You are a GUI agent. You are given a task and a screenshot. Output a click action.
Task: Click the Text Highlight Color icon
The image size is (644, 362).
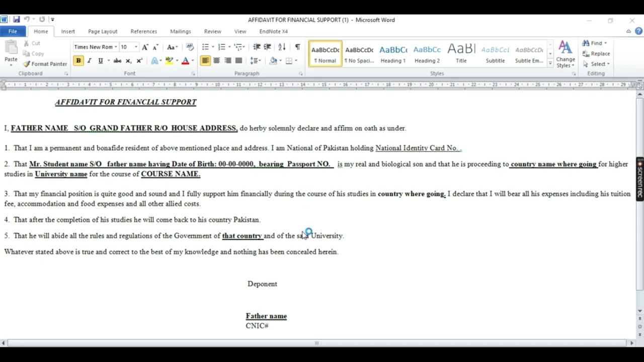coord(169,61)
